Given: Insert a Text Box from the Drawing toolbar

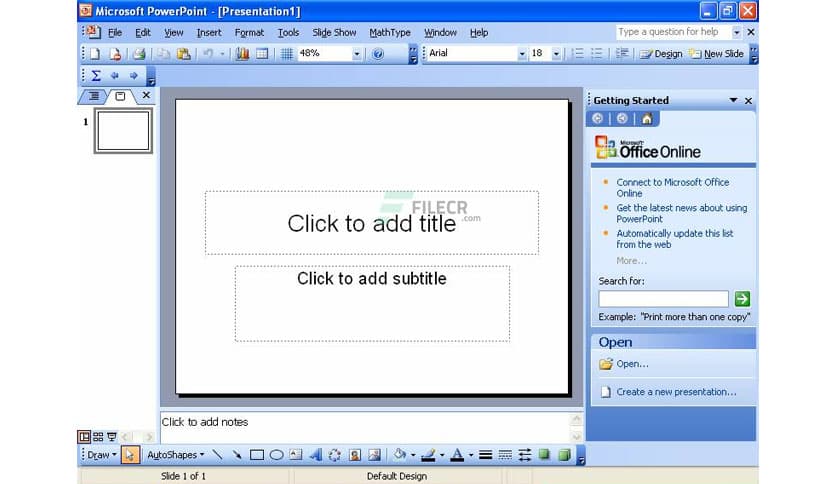Looking at the screenshot, I should tap(296, 455).
